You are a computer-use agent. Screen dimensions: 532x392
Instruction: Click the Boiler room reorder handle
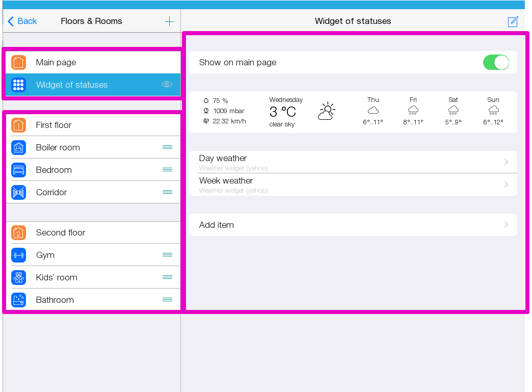[167, 147]
